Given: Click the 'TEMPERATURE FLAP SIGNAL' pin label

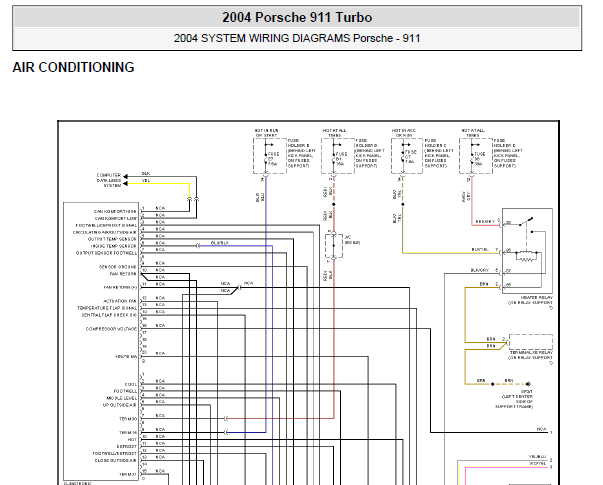Looking at the screenshot, I should [107, 308].
